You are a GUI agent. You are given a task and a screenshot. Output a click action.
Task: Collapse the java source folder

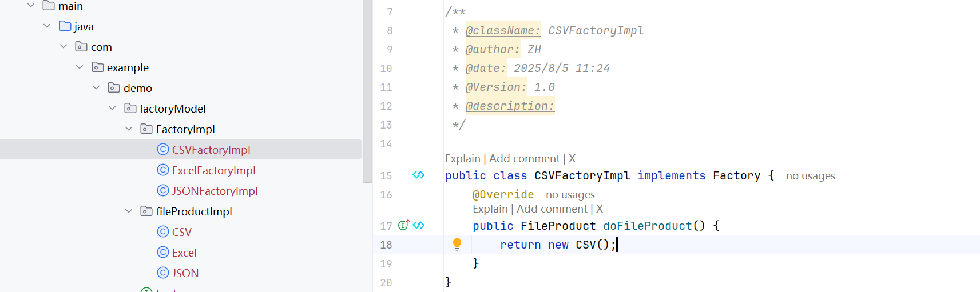(47, 26)
